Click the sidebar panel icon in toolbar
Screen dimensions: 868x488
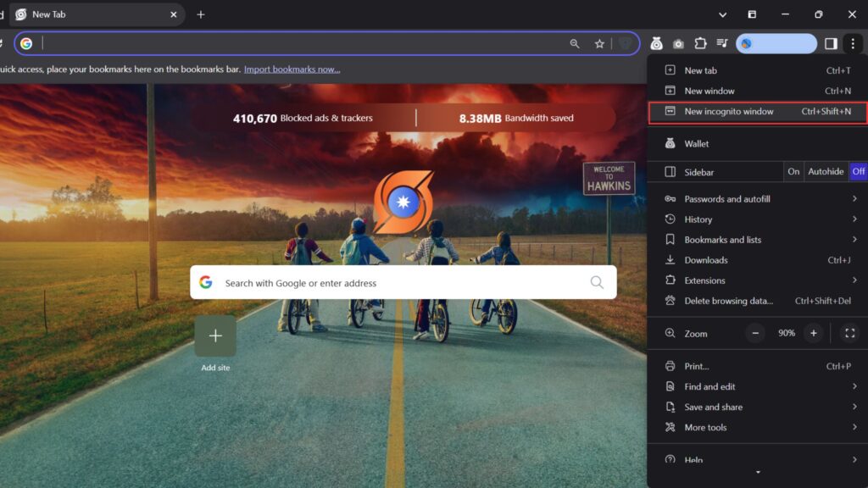831,44
